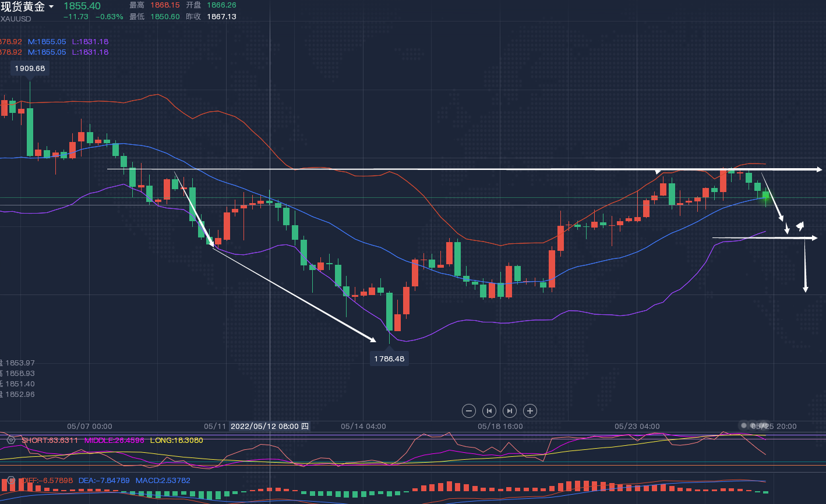
Task: Click the percent change -0.63%
Action: click(110, 17)
